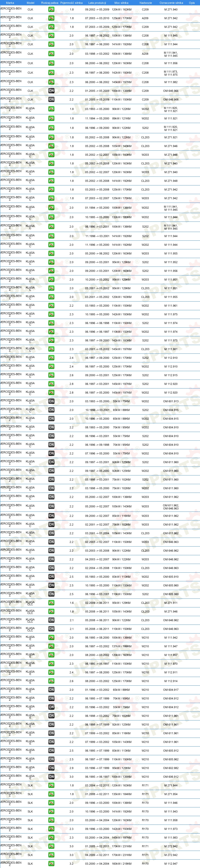
Task: Click the petrol icon in the M 111.947 row
Action: coord(51,646)
